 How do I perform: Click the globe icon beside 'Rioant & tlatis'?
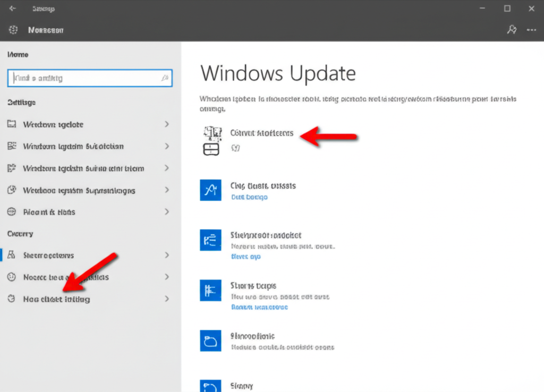point(12,211)
